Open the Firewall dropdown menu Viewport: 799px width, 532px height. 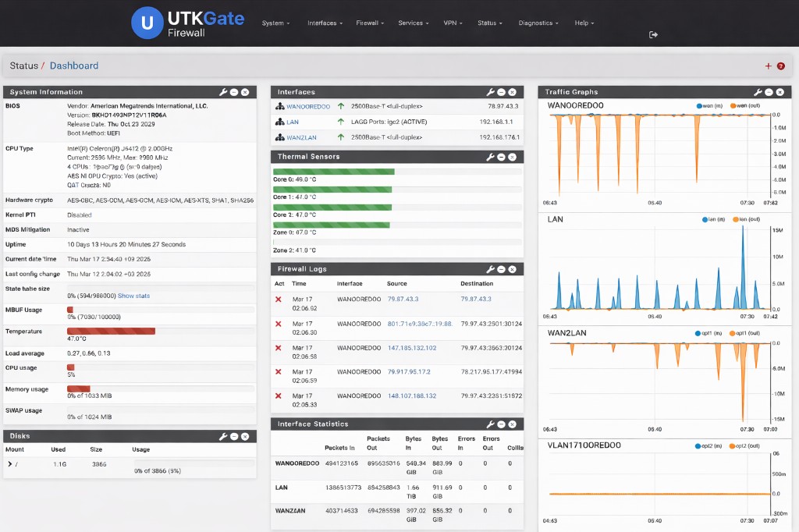point(370,23)
